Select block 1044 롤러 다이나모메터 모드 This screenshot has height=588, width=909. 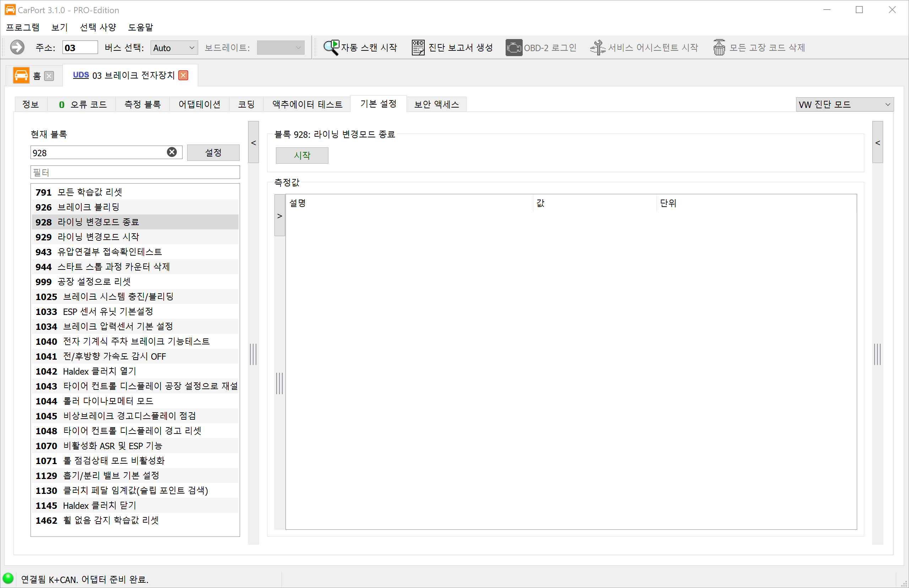click(135, 401)
